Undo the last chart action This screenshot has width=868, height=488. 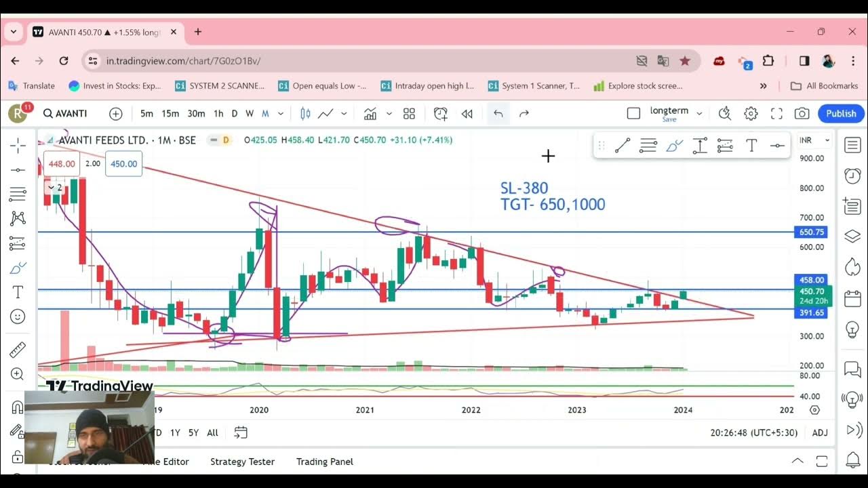click(498, 113)
